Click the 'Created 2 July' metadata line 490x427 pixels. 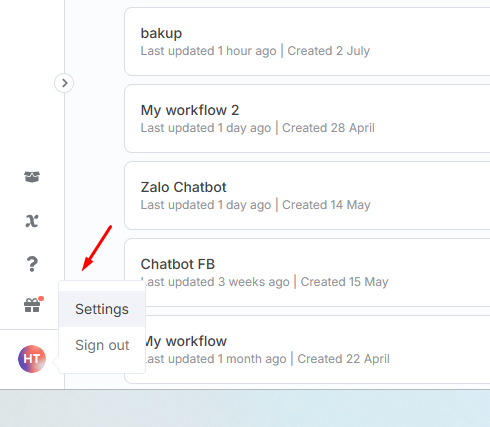[x=329, y=51]
